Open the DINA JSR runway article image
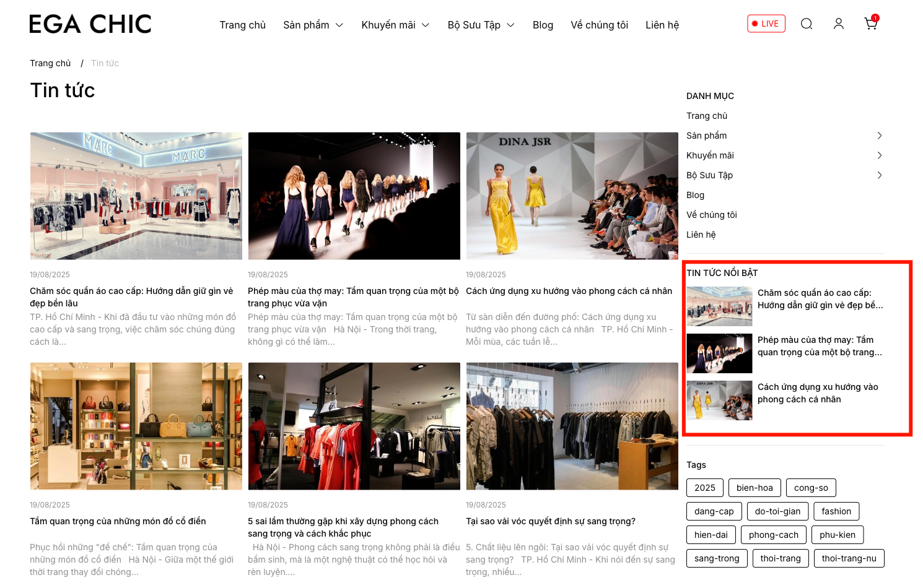923x588 pixels. coord(572,196)
